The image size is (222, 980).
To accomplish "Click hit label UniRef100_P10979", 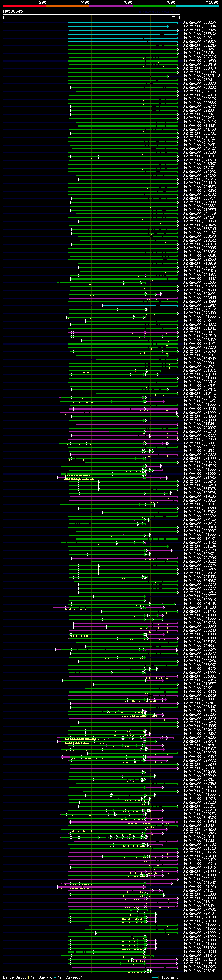I will tap(199, 263).
